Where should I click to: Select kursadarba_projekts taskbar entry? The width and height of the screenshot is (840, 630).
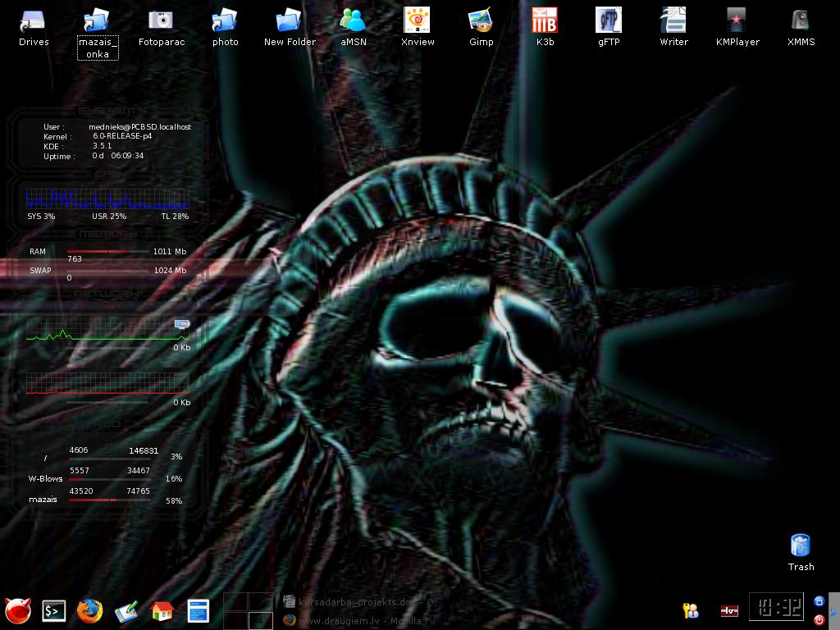pyautogui.click(x=360, y=601)
